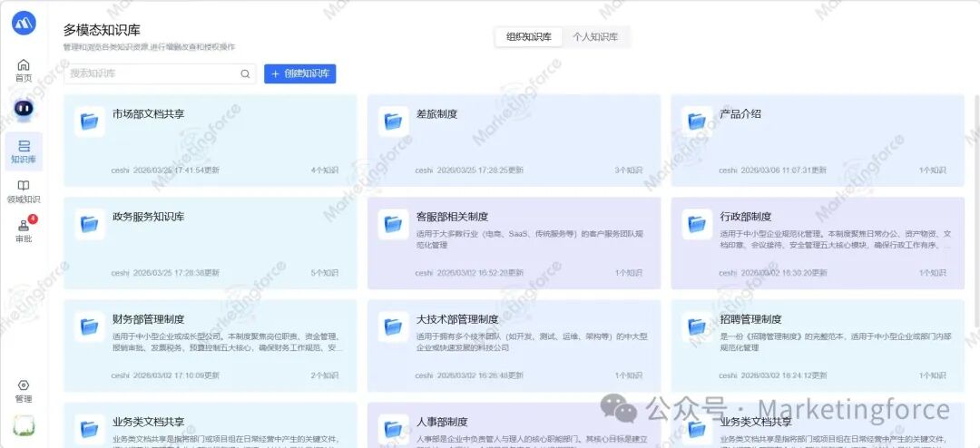980x448 pixels.
Task: Open 领域知识 from the sidebar
Action: (x=24, y=186)
